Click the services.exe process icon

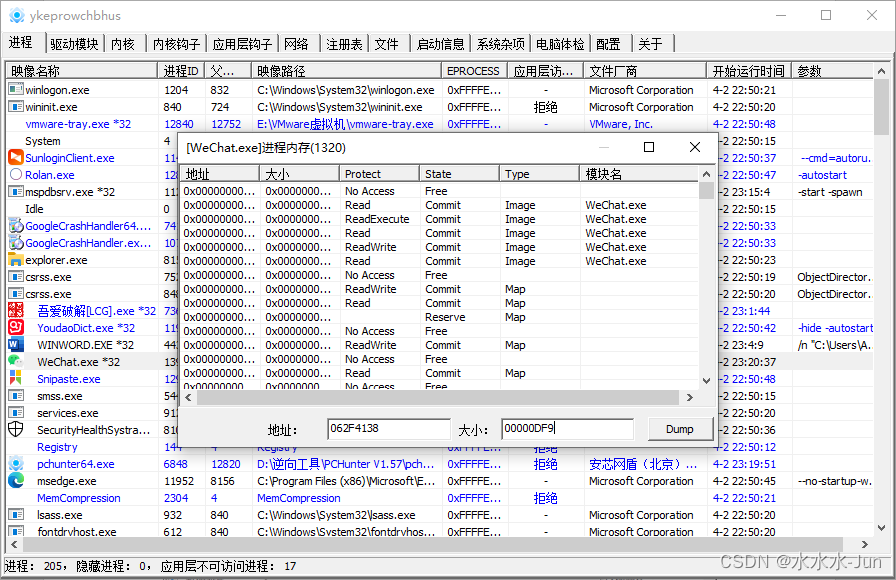click(x=16, y=413)
